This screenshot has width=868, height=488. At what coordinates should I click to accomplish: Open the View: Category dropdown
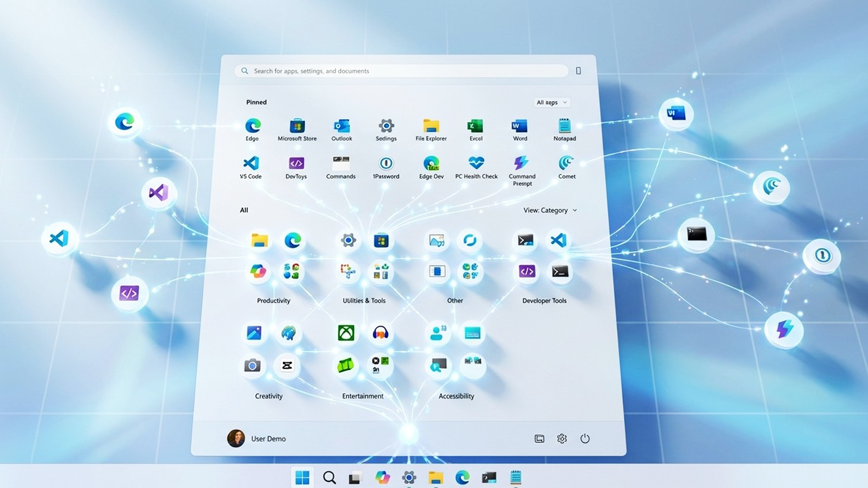(x=550, y=210)
